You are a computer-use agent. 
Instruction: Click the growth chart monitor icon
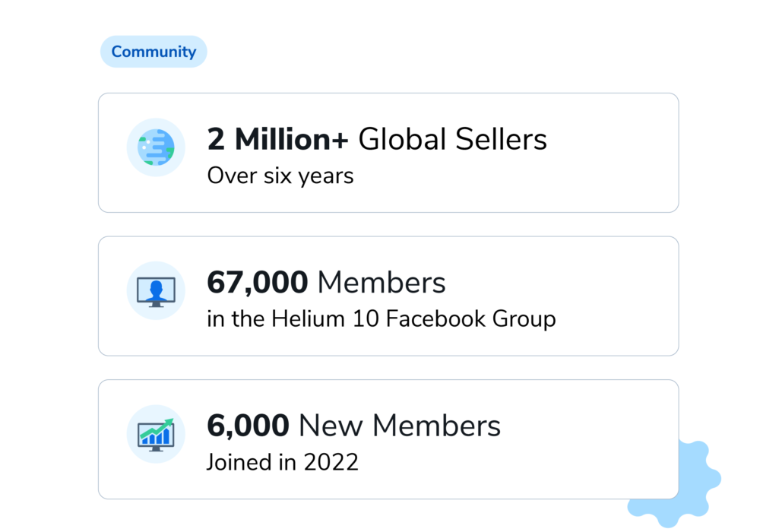point(156,434)
